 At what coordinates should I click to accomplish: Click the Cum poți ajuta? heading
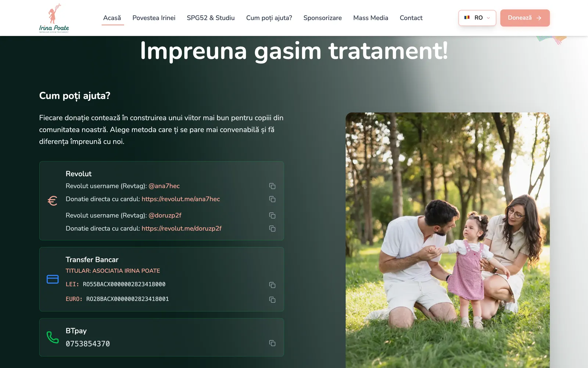click(75, 96)
